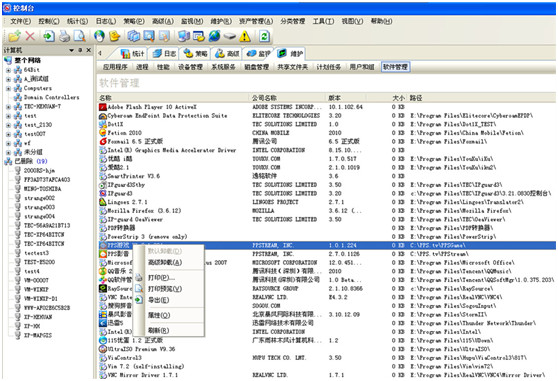558x381 pixels.
Task: Open the 资产管理(A) menu
Action: click(256, 21)
